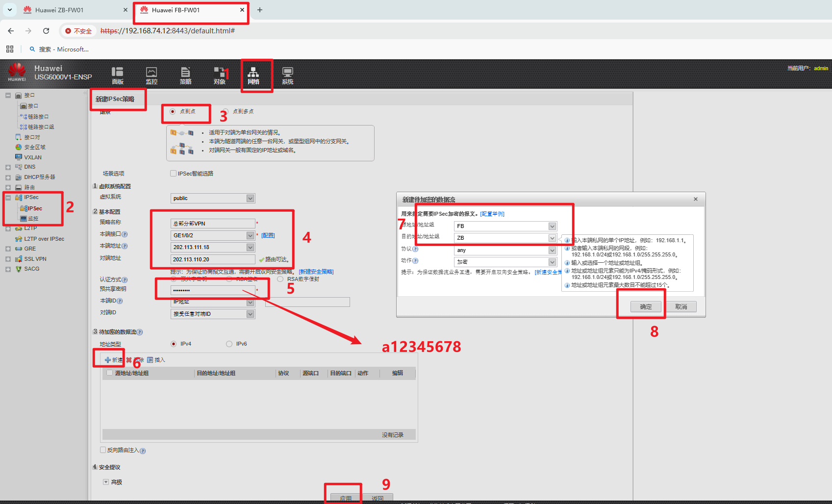Screen dimensions: 832x504
Task: Open the 策略 policy icon
Action: [185, 75]
